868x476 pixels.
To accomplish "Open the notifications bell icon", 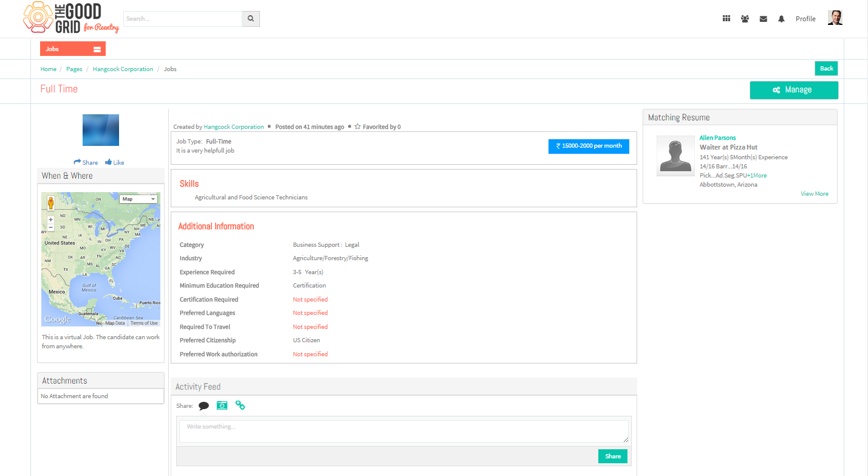I will [x=781, y=19].
